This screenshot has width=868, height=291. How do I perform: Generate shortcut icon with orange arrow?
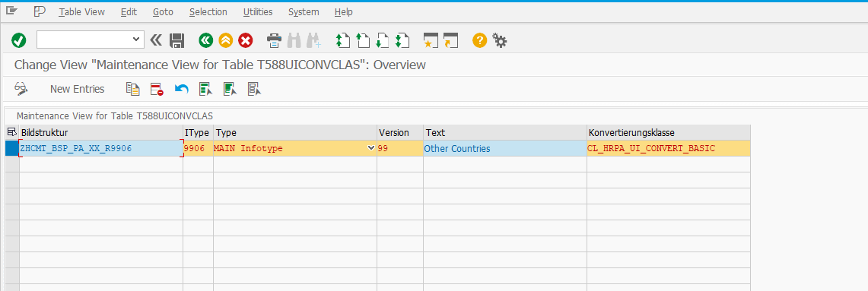click(x=450, y=40)
